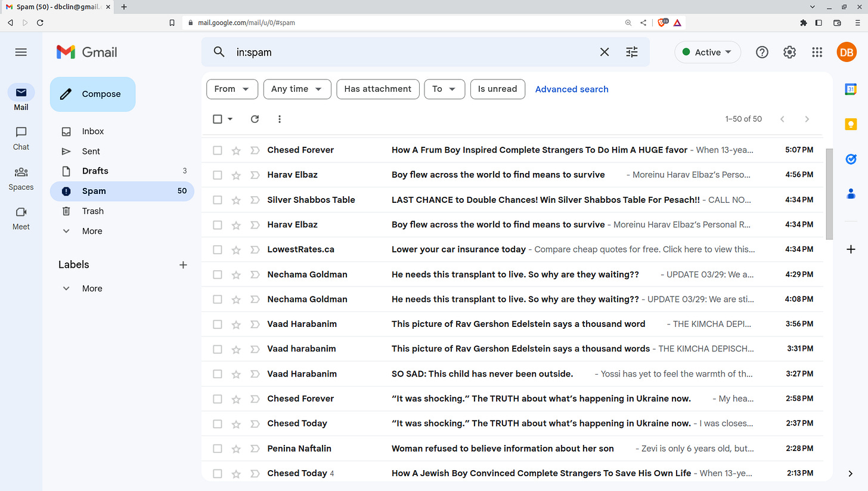Switch to the Spaces section

tap(21, 178)
